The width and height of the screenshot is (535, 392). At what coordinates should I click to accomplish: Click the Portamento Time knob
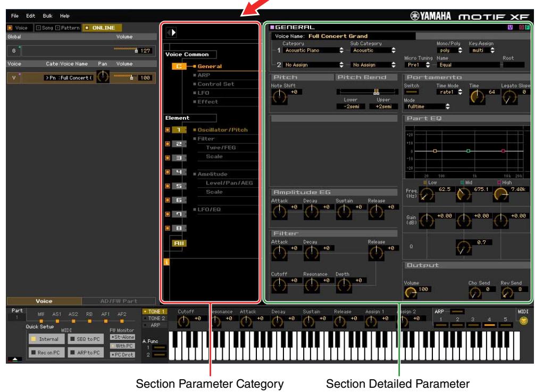478,97
